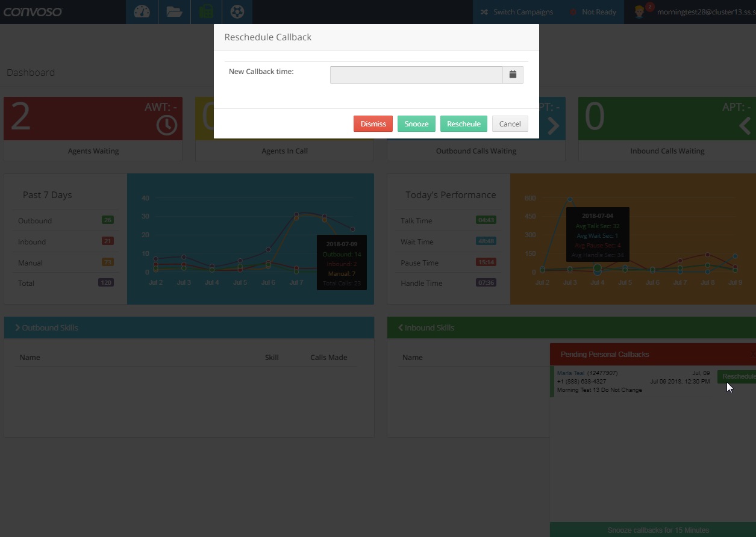Image resolution: width=756 pixels, height=537 pixels.
Task: Click the arrow on Inbound Calls Waiting tile
Action: (745, 125)
